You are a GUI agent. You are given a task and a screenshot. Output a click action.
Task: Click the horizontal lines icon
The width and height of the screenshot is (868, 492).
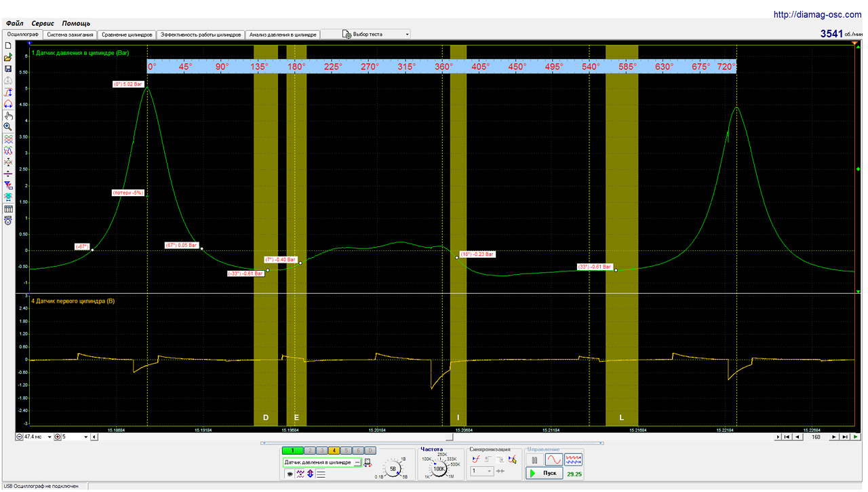321,474
